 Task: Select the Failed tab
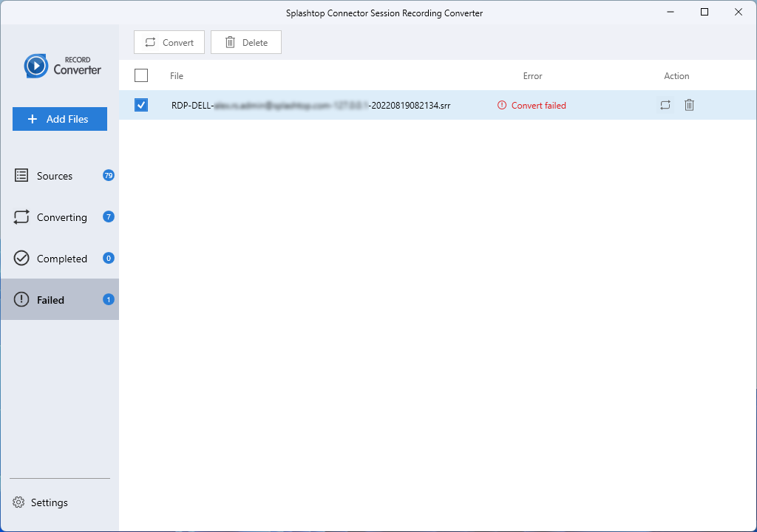(60, 299)
